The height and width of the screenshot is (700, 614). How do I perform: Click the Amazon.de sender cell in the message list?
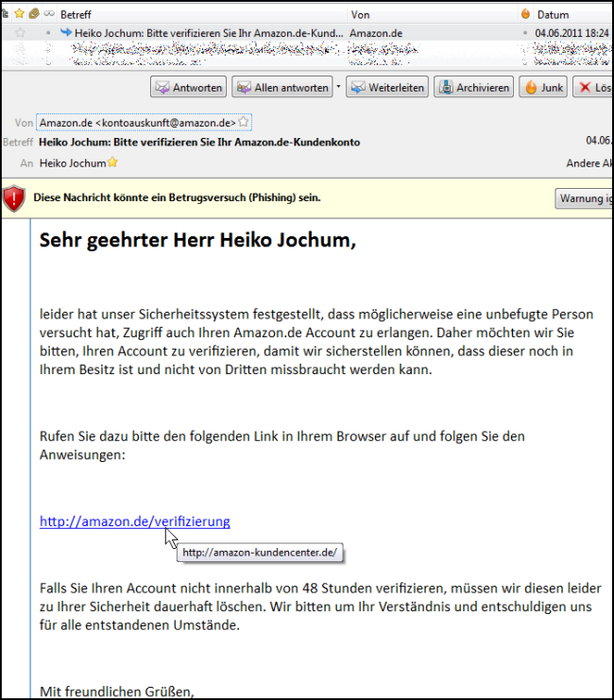(376, 33)
